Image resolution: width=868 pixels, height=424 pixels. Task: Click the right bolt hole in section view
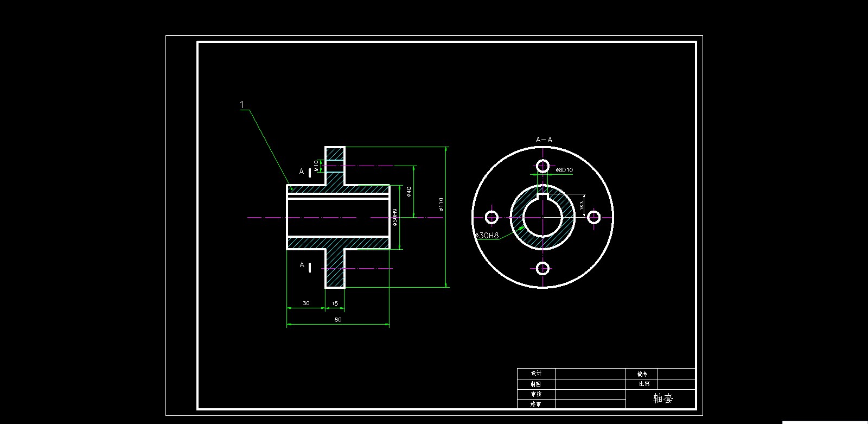[594, 217]
